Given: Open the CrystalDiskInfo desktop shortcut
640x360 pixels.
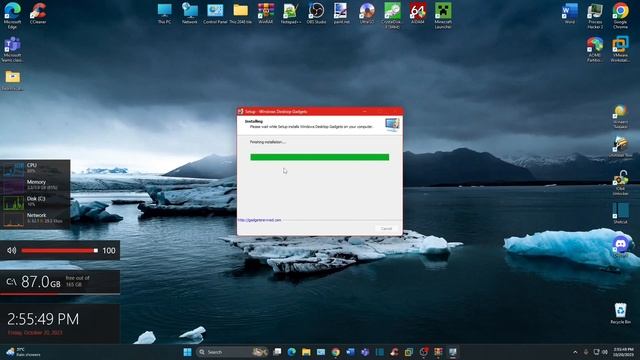Looking at the screenshot, I should click(x=392, y=16).
